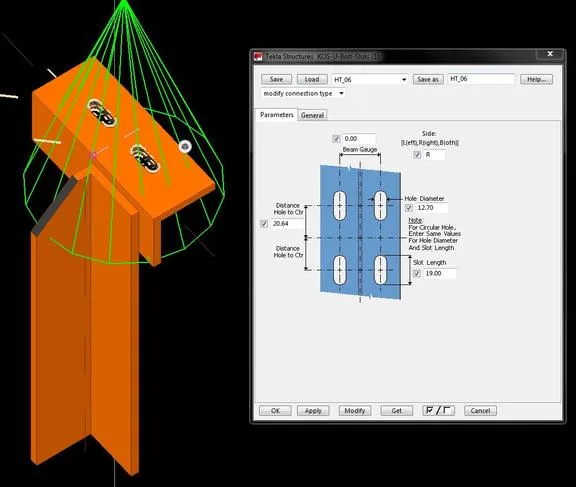Viewport: 576px width, 487px height.
Task: Click the round bolt symbol near the plate edge
Action: pyautogui.click(x=185, y=147)
